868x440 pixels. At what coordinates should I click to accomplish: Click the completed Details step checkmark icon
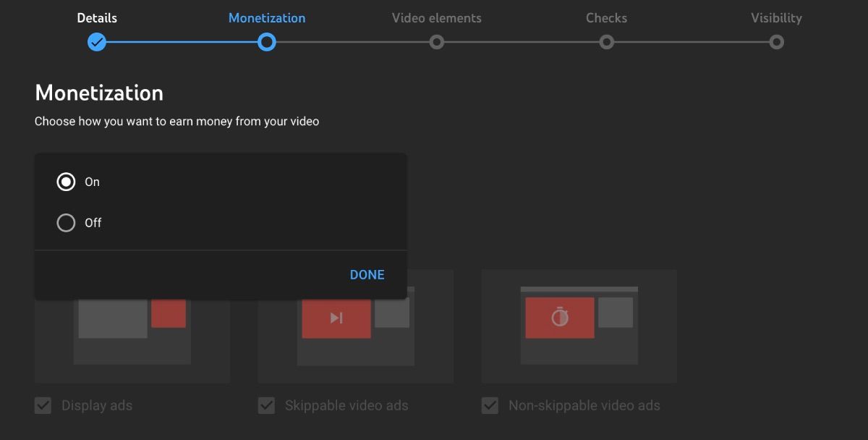point(97,42)
